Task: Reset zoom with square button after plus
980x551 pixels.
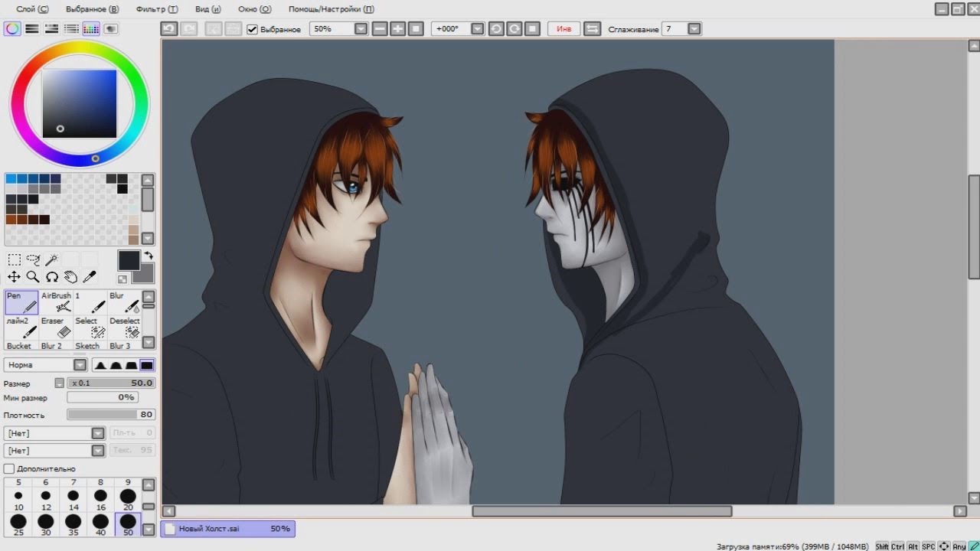Action: pyautogui.click(x=416, y=29)
